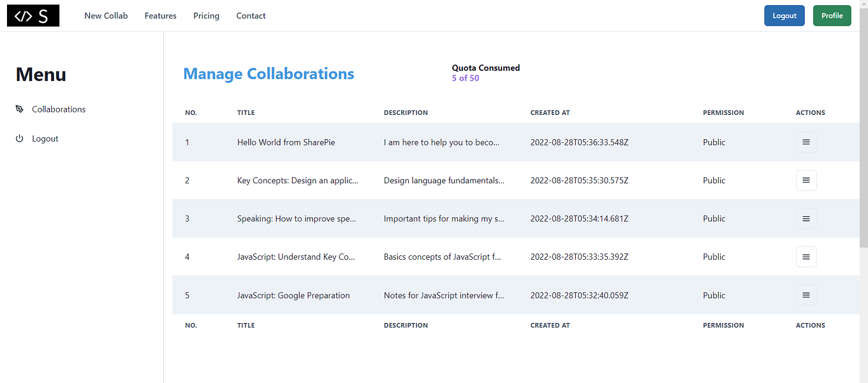Click hamburger icon for JavaScript: Google Preparation

pos(806,296)
